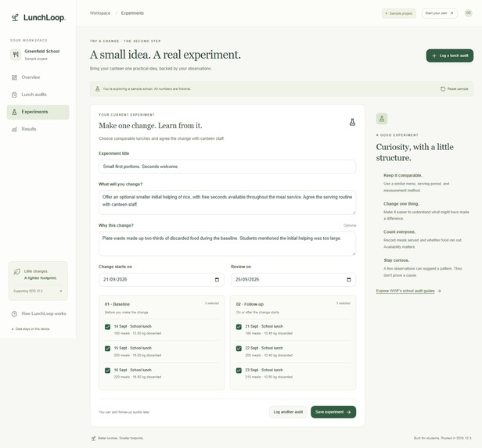Click the external arrow on Start your own
This screenshot has height=448, width=482.
(x=451, y=13)
